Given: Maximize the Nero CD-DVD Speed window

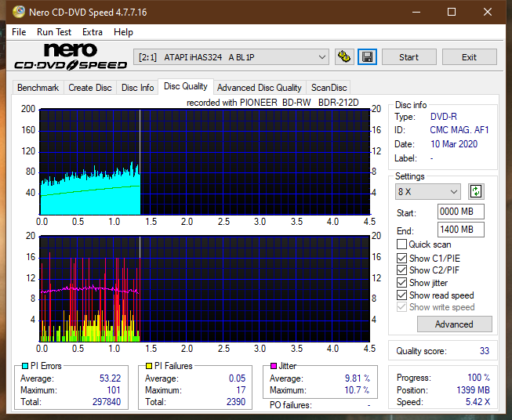Looking at the screenshot, I should pos(452,12).
